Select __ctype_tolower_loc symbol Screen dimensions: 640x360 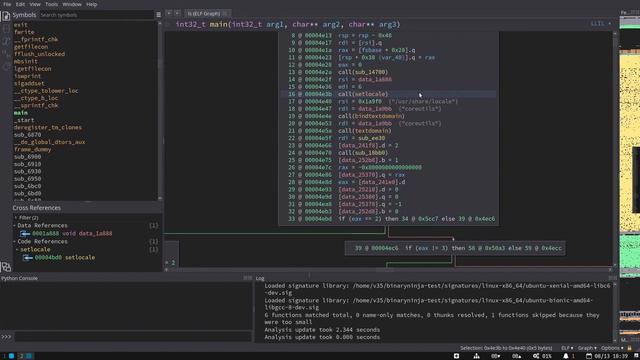(46, 91)
